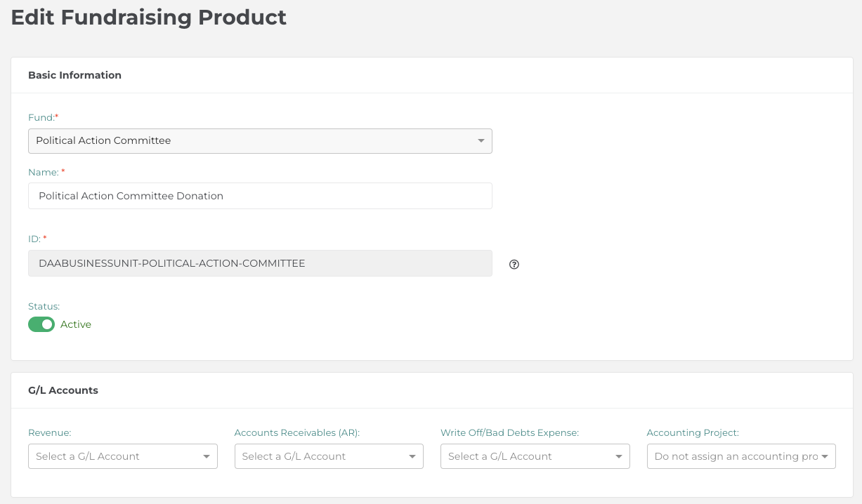Click the Write Off/Bad Debts Expense: label

point(509,432)
